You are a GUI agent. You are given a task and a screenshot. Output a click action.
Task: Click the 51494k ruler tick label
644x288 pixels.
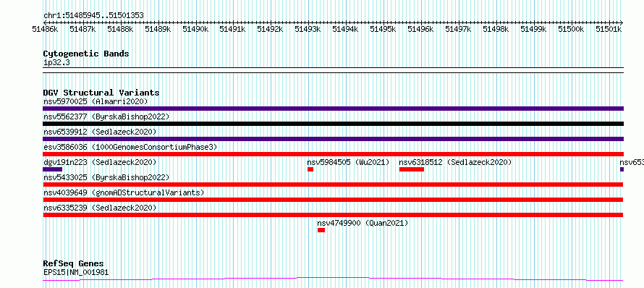click(x=345, y=29)
